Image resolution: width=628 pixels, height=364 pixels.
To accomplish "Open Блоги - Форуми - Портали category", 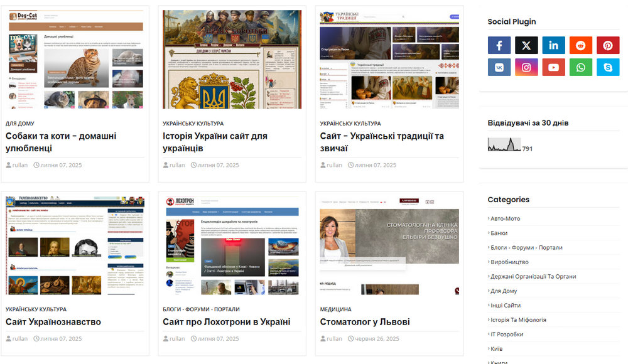I will click(526, 247).
